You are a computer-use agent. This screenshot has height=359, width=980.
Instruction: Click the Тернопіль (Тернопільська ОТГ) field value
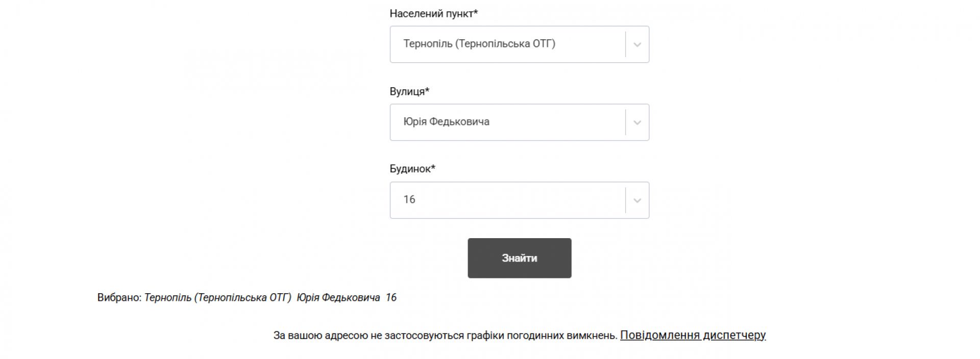click(479, 44)
